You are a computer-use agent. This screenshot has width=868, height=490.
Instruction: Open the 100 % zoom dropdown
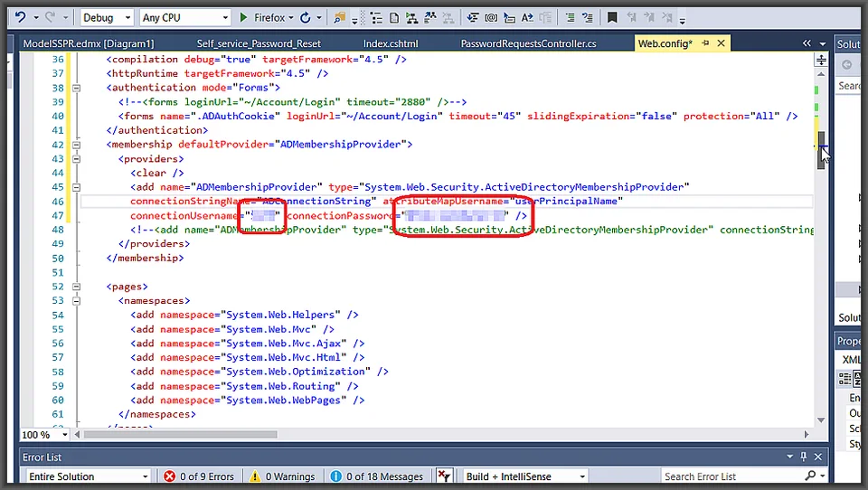pyautogui.click(x=65, y=435)
